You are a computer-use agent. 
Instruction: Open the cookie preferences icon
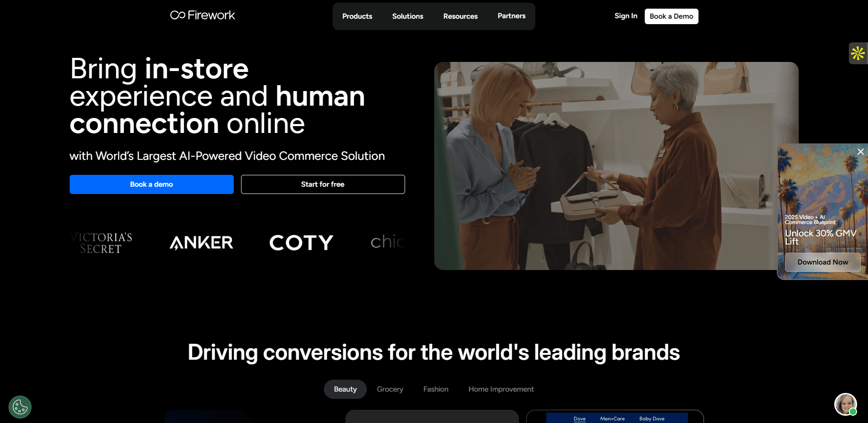tap(20, 407)
